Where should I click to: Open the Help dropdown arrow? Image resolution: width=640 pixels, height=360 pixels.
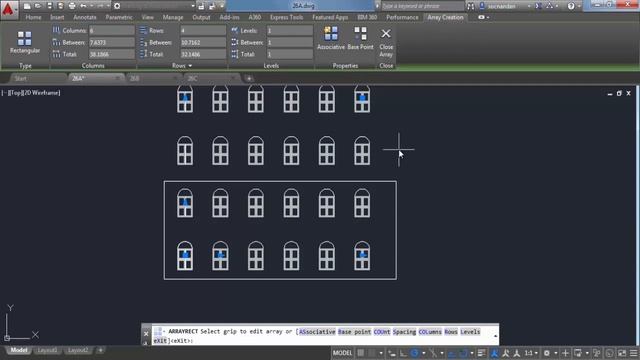[x=579, y=6]
